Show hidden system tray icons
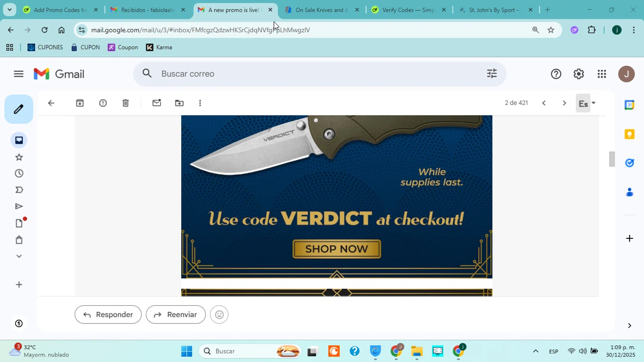 pos(535,351)
